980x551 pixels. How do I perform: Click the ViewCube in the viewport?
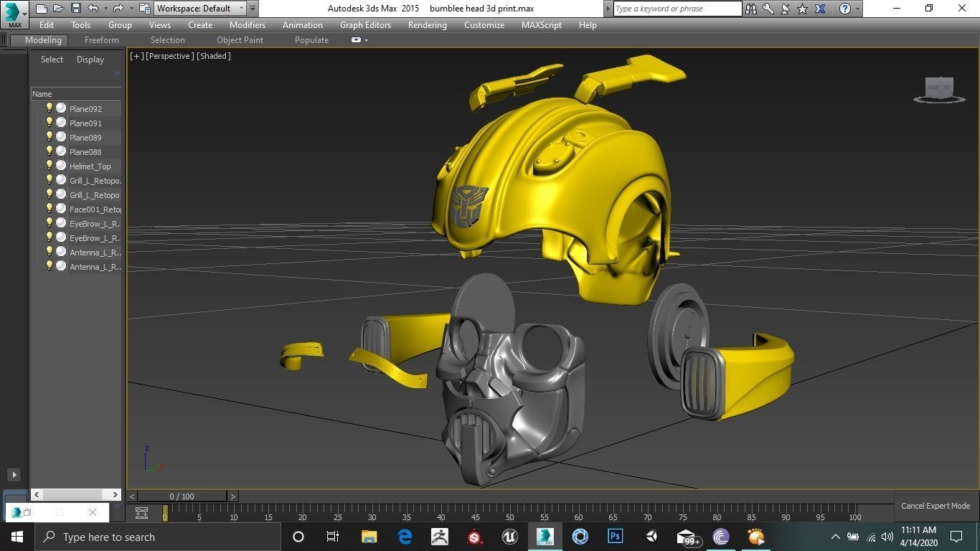939,88
